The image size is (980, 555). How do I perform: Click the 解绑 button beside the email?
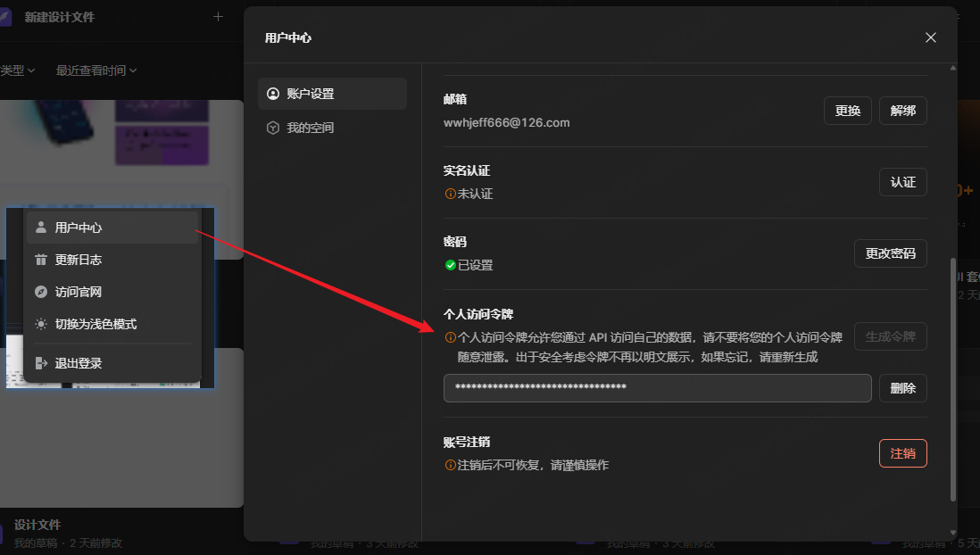(902, 111)
